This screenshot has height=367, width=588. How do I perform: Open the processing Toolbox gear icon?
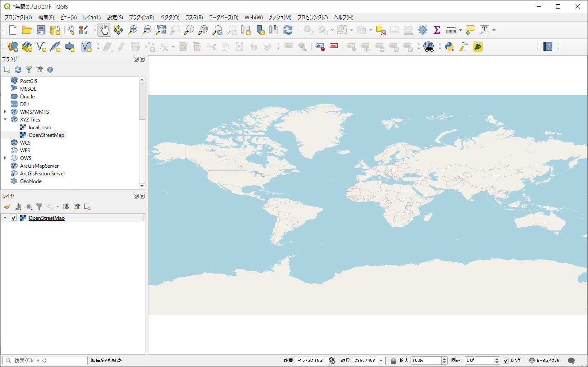tap(423, 30)
